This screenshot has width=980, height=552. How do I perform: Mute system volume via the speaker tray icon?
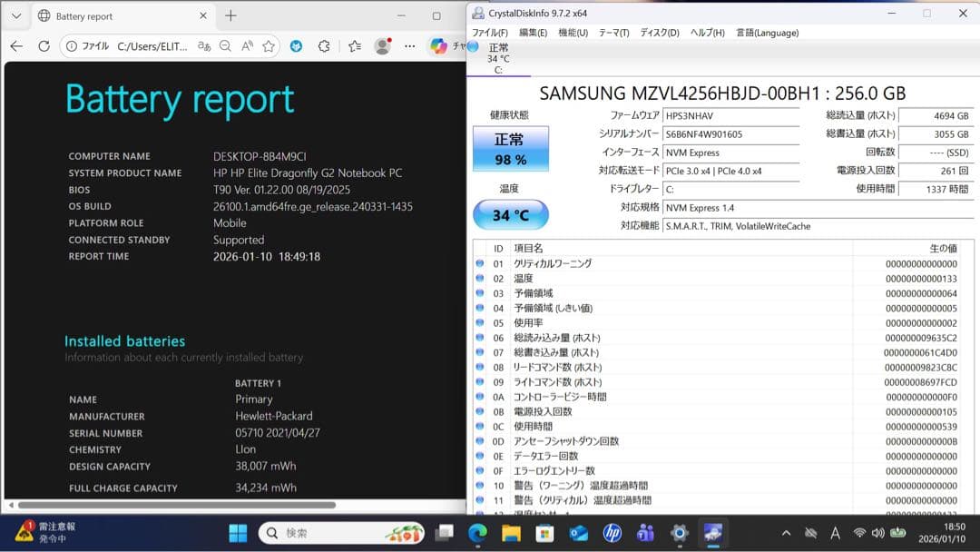pos(878,534)
